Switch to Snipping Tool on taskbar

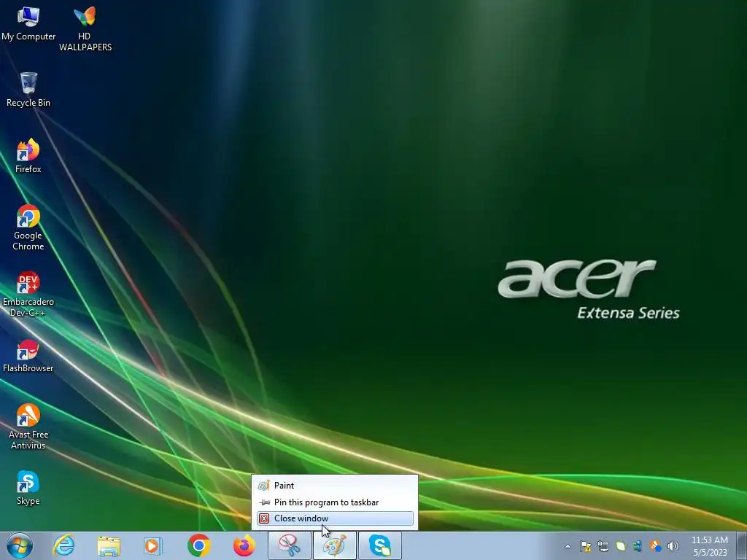pos(290,545)
